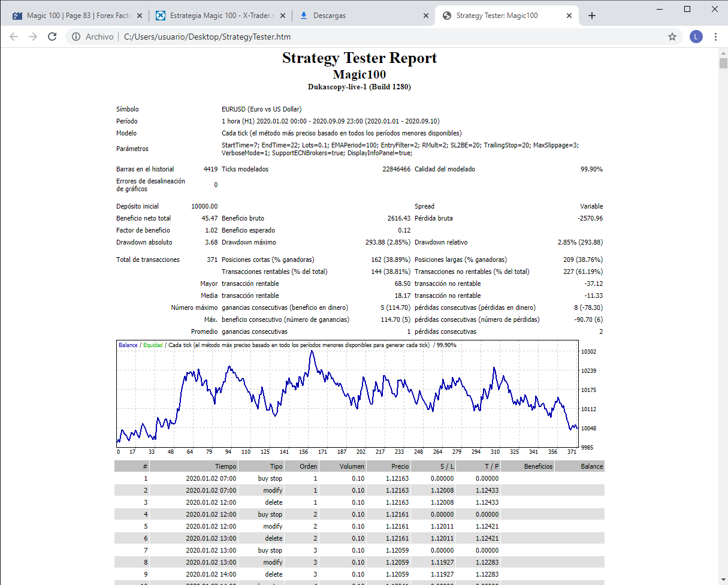
Task: Click the browser back arrow
Action: [14, 37]
